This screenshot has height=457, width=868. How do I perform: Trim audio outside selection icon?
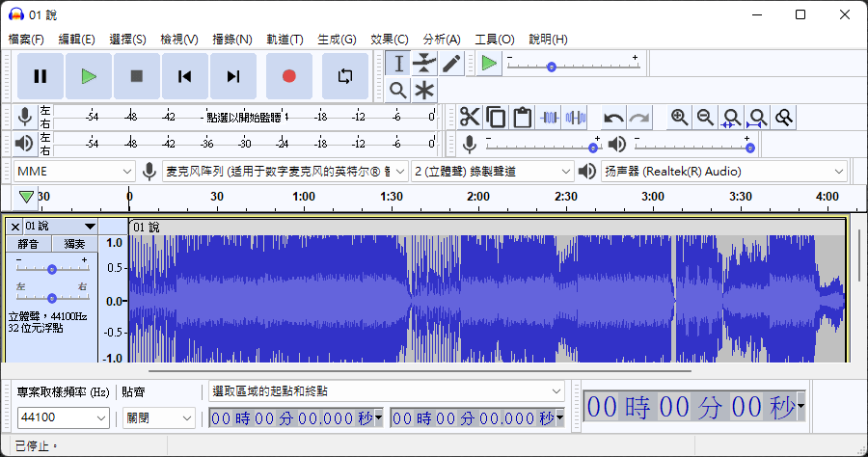(x=549, y=118)
